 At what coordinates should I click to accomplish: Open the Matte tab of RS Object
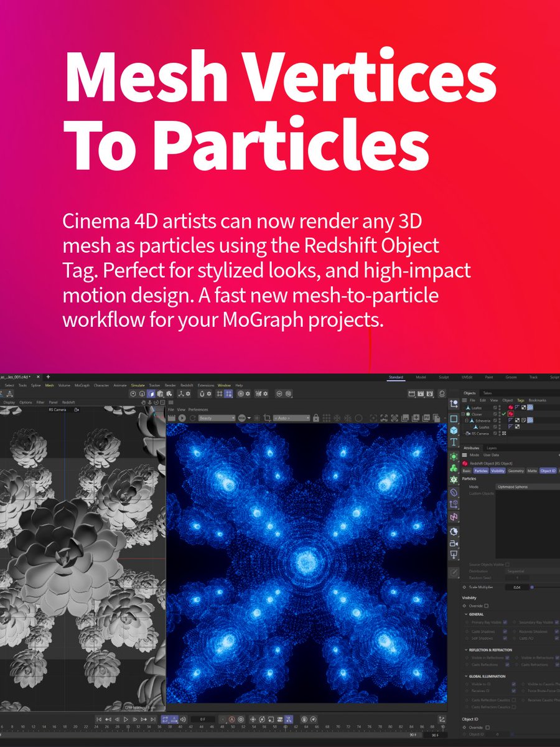532,471
